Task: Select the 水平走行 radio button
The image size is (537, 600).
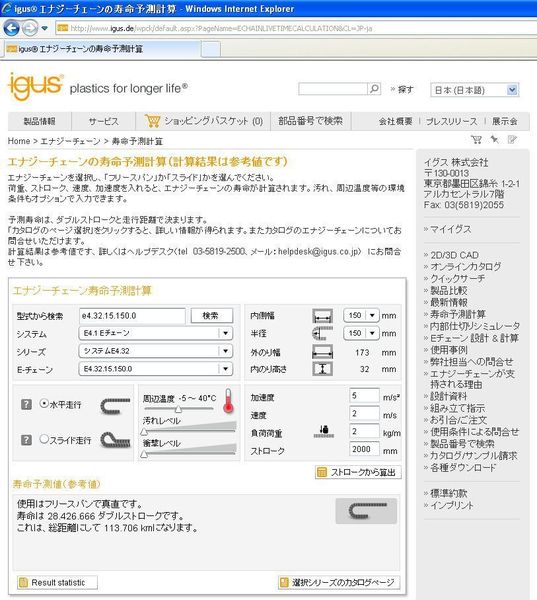Action: pyautogui.click(x=44, y=404)
